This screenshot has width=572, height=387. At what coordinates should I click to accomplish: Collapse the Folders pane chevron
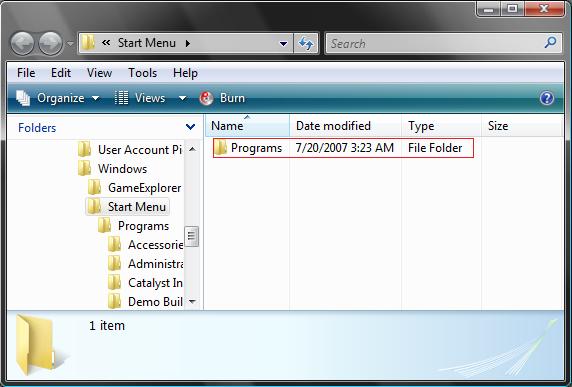[190, 127]
